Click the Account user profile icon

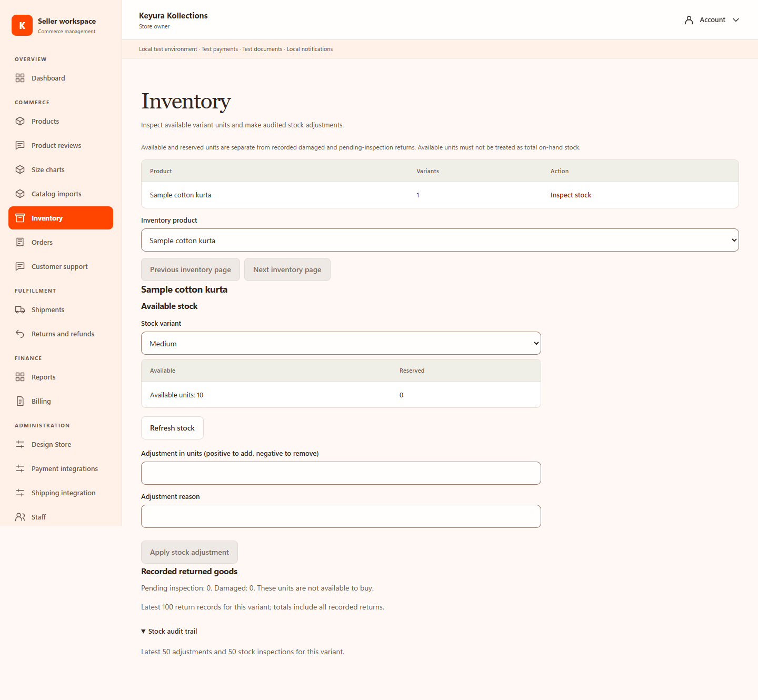tap(689, 20)
